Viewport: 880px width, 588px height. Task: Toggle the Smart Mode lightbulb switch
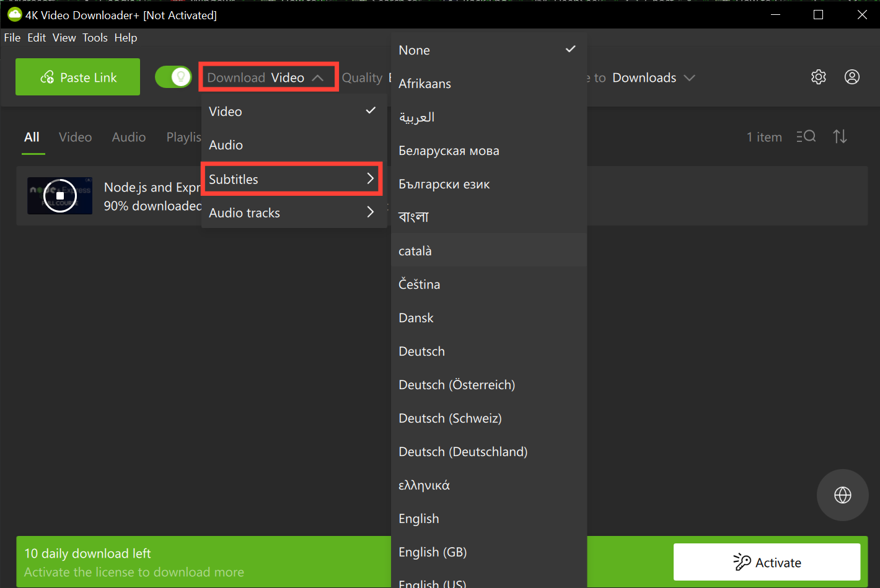pyautogui.click(x=173, y=77)
